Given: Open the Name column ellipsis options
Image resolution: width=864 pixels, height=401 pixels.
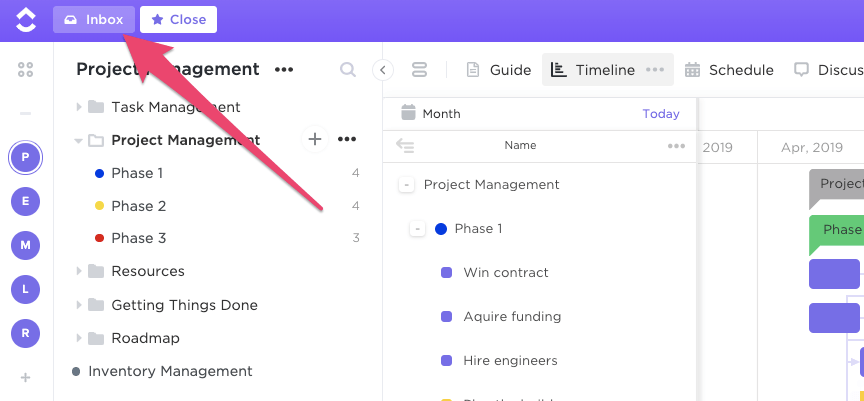Looking at the screenshot, I should pyautogui.click(x=677, y=146).
